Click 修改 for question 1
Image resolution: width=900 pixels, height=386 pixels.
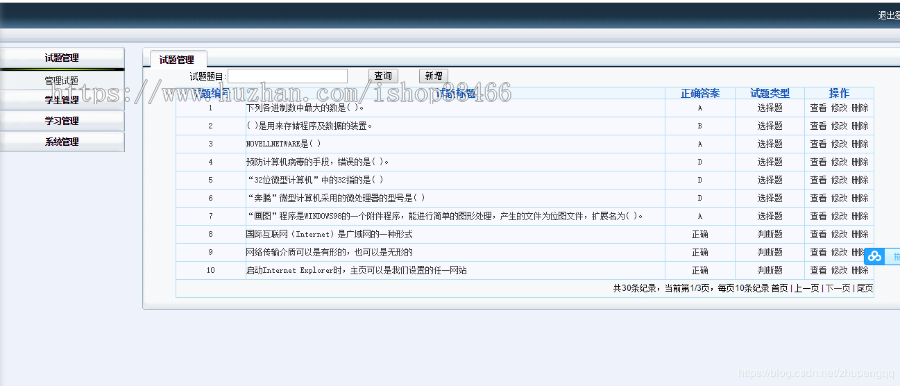(x=839, y=107)
